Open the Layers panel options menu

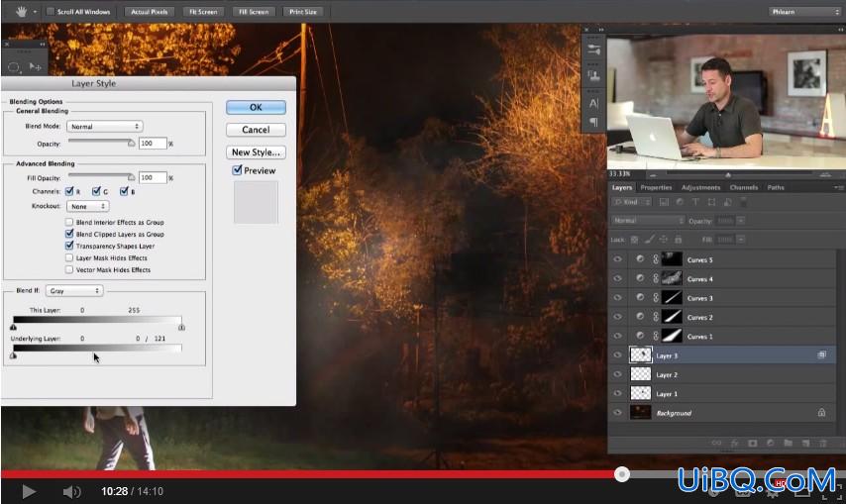[x=838, y=187]
